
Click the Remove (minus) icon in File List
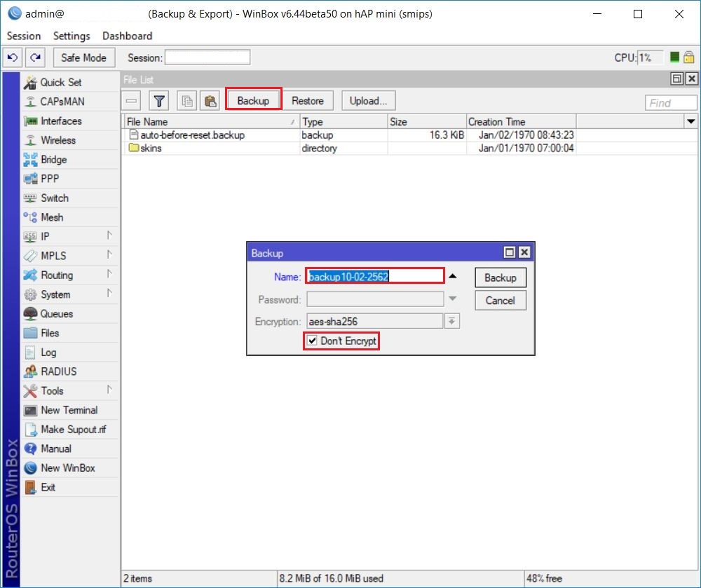tap(131, 100)
